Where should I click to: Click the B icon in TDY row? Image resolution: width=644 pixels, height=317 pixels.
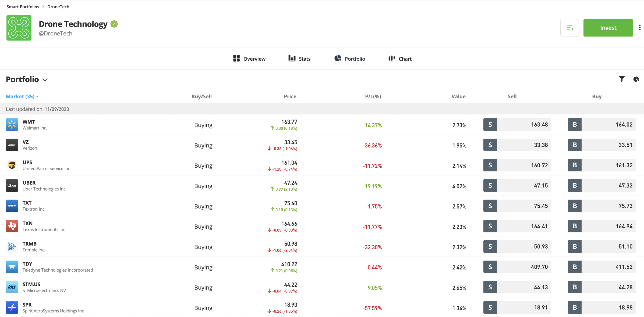(575, 267)
